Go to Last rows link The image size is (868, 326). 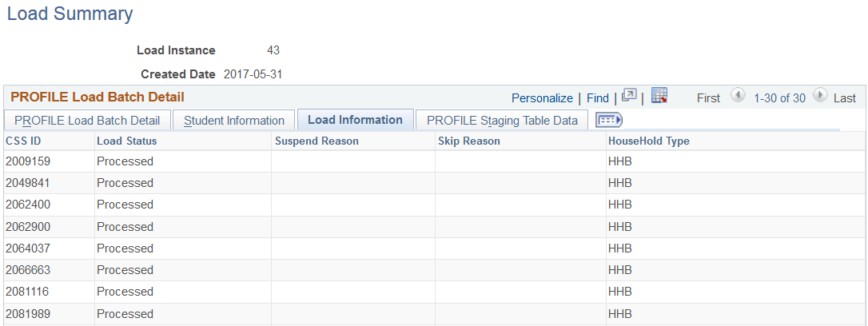point(845,98)
